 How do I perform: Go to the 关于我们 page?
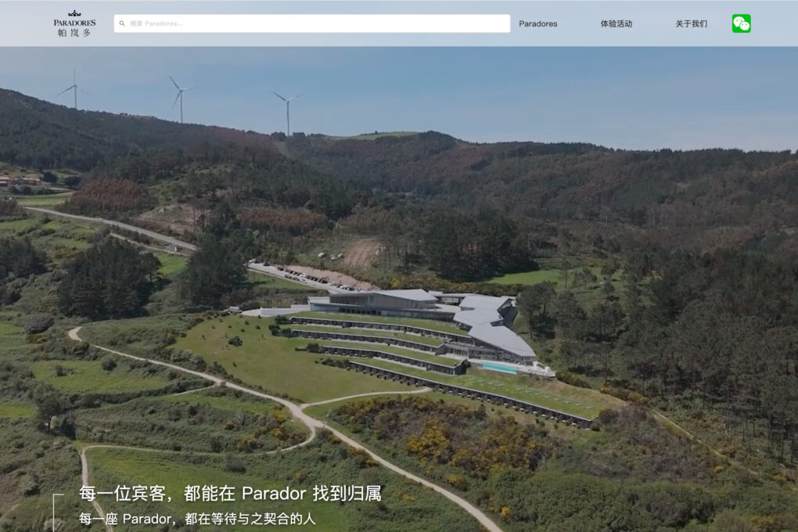[692, 23]
